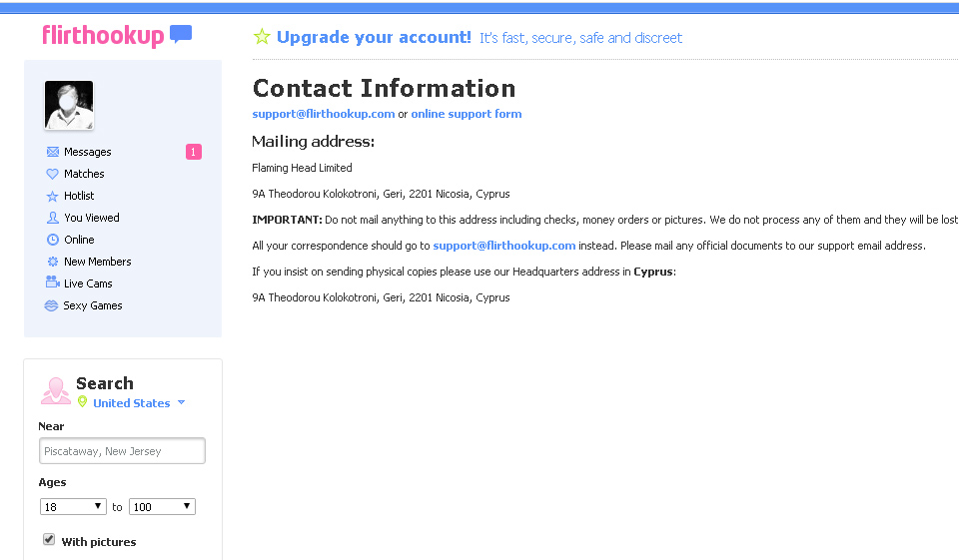The width and height of the screenshot is (959, 560).
Task: Click the Sexy Games lips icon
Action: (52, 306)
